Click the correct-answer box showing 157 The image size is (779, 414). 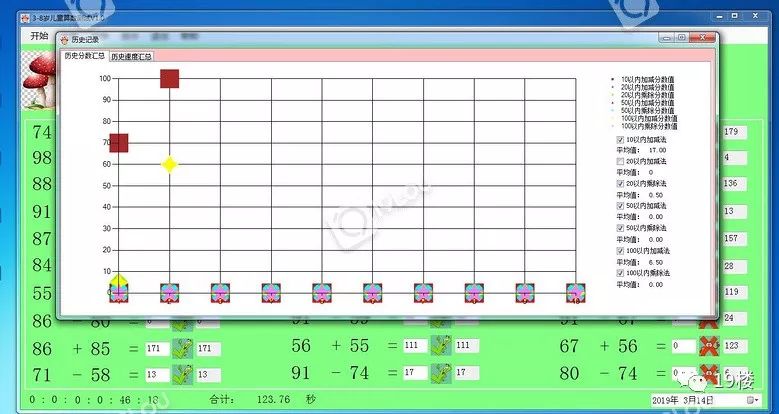pyautogui.click(x=735, y=239)
